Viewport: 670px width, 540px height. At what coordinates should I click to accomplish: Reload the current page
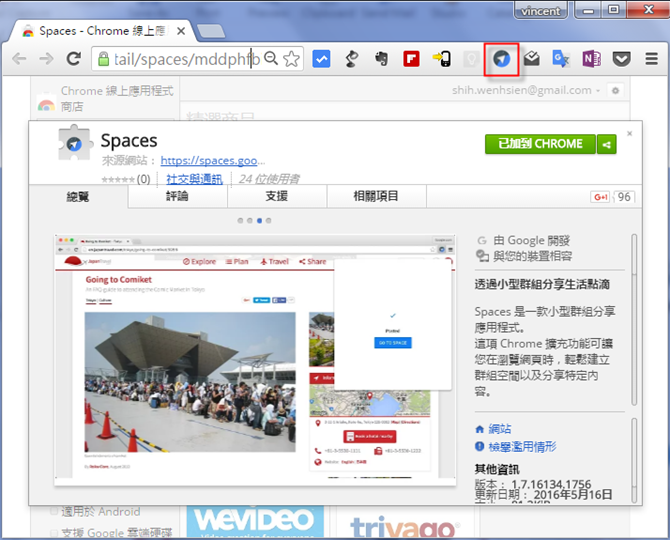[x=73, y=59]
